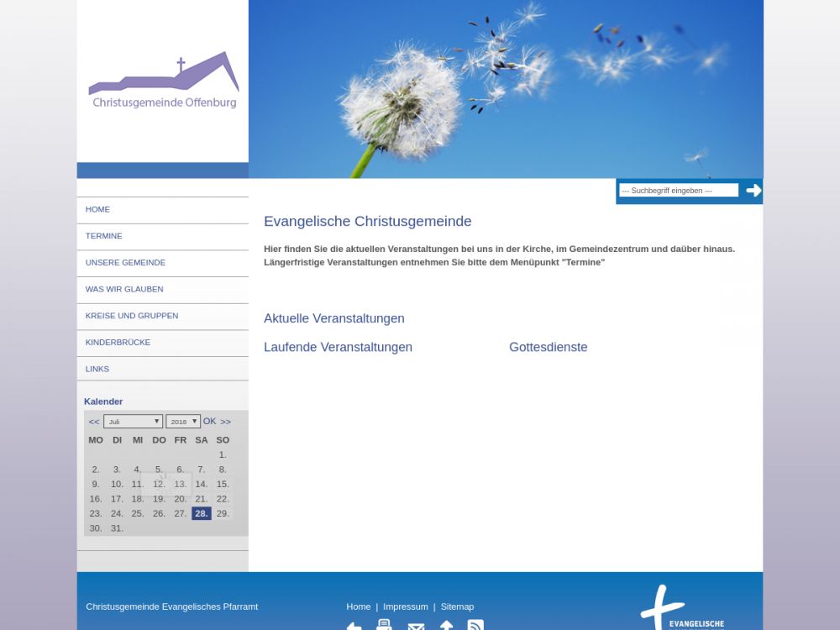The width and height of the screenshot is (840, 630).
Task: Click the calendar OK link
Action: 209,421
